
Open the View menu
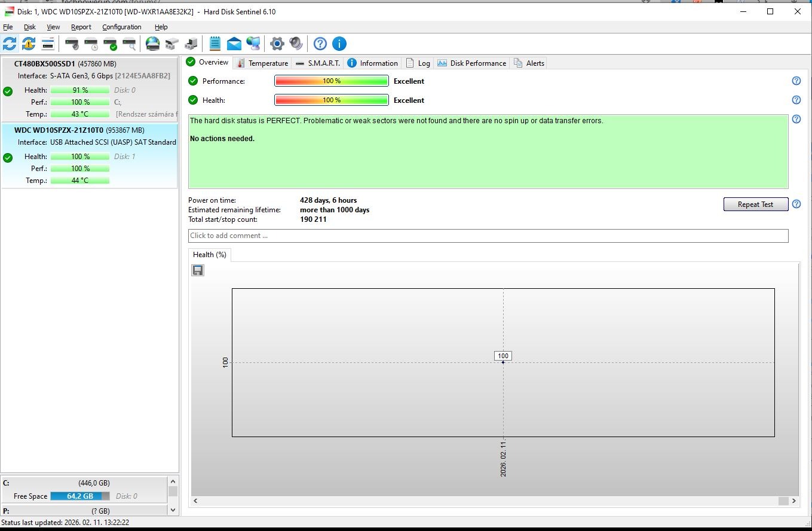pyautogui.click(x=53, y=27)
